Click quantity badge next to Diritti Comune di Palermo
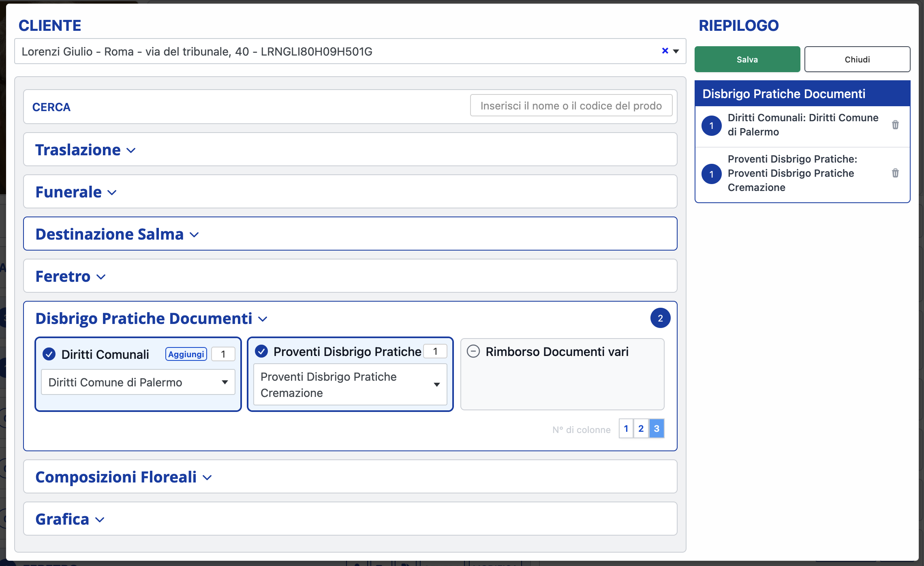The height and width of the screenshot is (566, 924). point(711,126)
